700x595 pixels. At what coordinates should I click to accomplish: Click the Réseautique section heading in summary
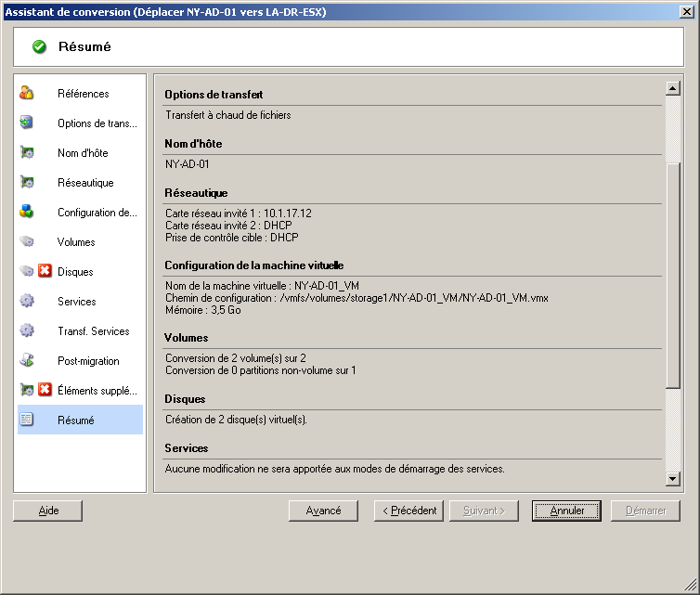(196, 193)
